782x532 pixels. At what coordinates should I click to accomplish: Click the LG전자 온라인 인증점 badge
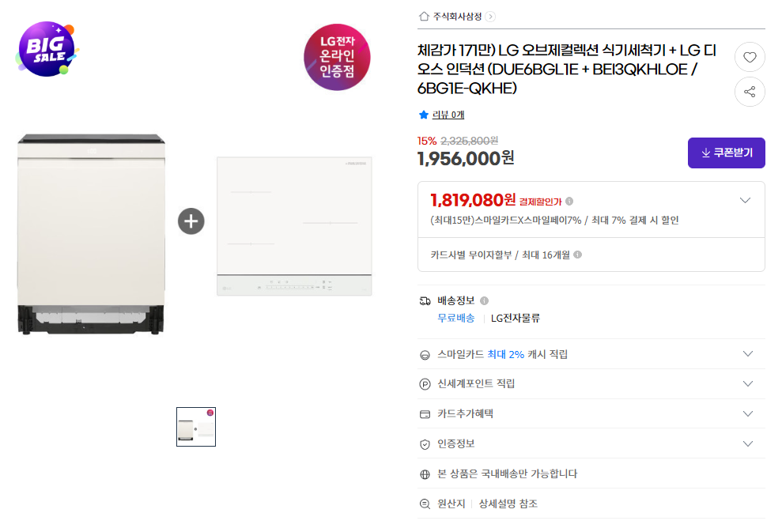337,57
